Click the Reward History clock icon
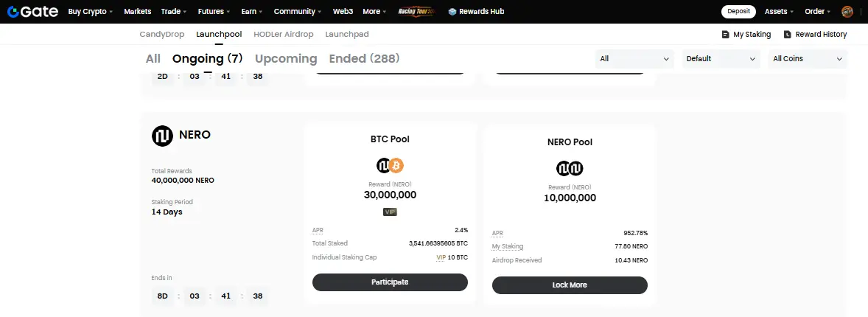 [x=787, y=35]
